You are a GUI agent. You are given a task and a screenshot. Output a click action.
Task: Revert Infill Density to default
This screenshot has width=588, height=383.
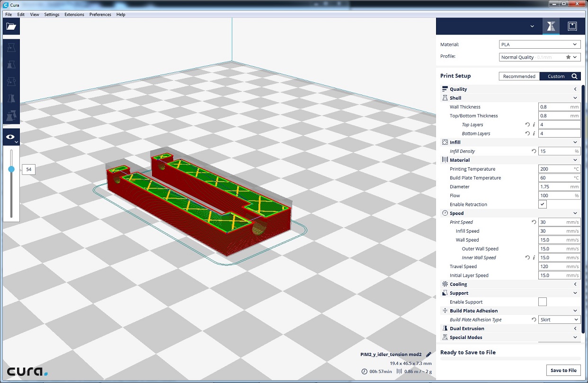pos(534,151)
